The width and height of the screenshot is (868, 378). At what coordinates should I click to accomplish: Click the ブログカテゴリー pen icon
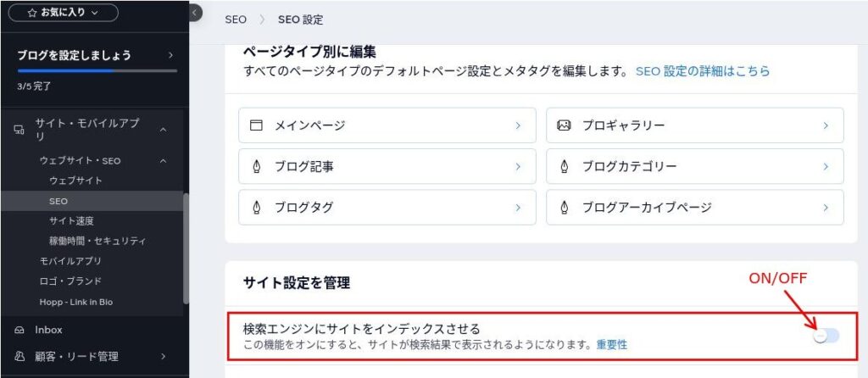point(564,167)
